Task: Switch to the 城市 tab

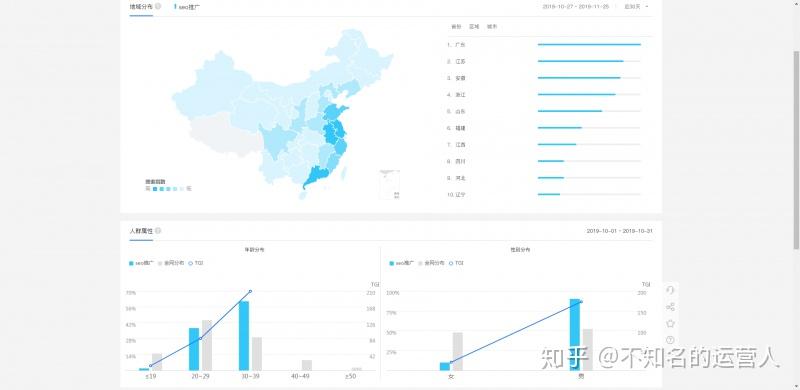Action: click(492, 27)
